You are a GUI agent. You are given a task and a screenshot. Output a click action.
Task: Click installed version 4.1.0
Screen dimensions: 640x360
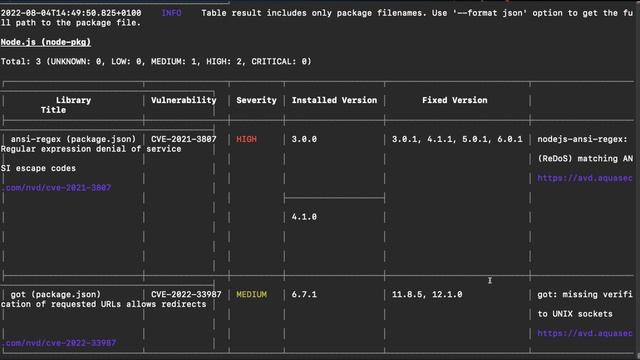304,217
